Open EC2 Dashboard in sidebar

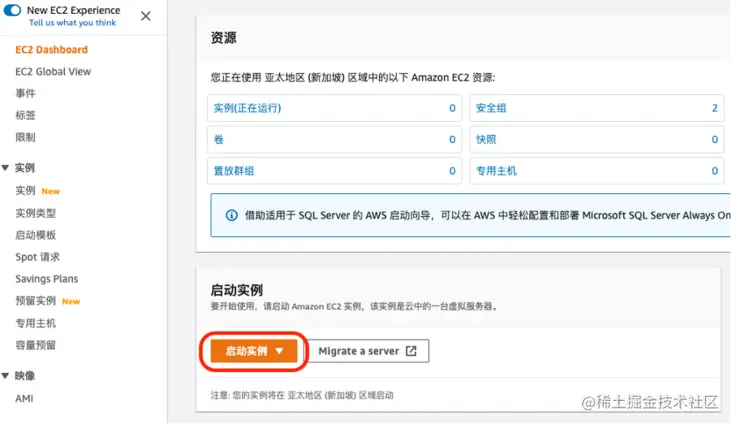pos(51,49)
